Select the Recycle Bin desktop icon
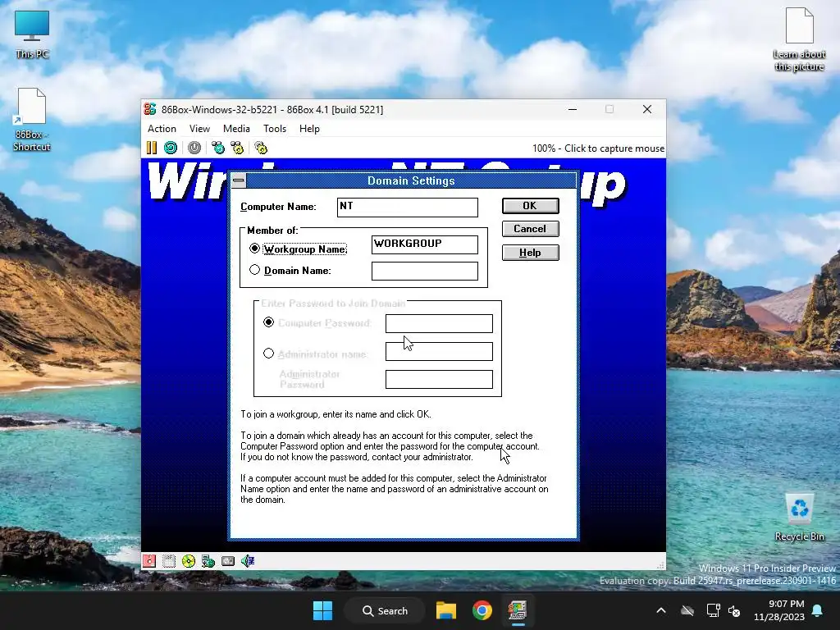This screenshot has width=840, height=630. coord(799,518)
